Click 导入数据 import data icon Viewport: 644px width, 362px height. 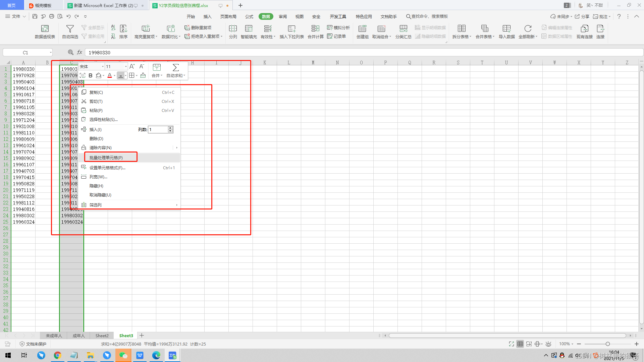tap(506, 32)
